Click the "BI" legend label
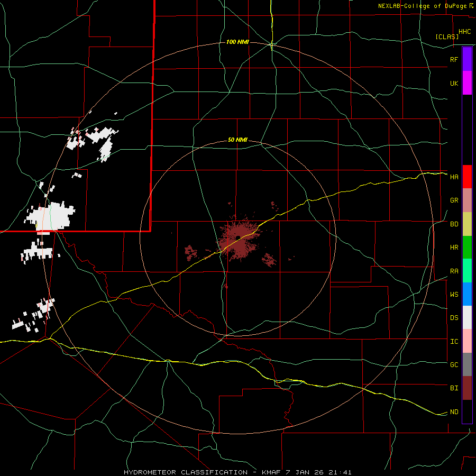The image size is (476, 476). 454,388
